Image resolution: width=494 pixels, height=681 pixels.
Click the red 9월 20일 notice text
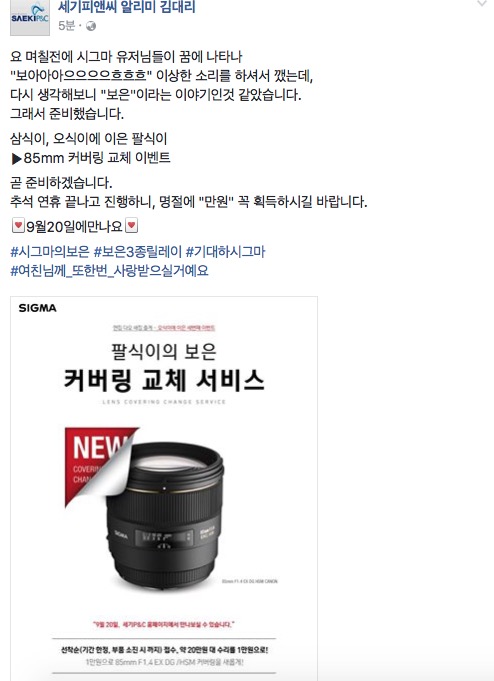point(164,624)
